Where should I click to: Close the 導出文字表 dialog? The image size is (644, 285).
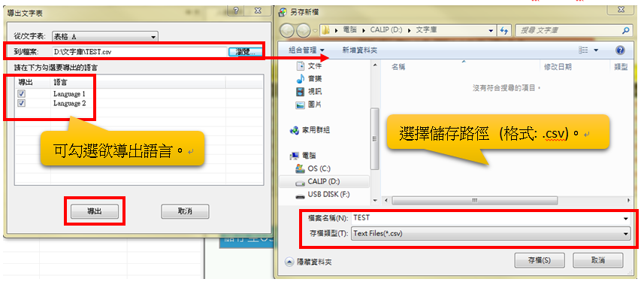point(258,11)
